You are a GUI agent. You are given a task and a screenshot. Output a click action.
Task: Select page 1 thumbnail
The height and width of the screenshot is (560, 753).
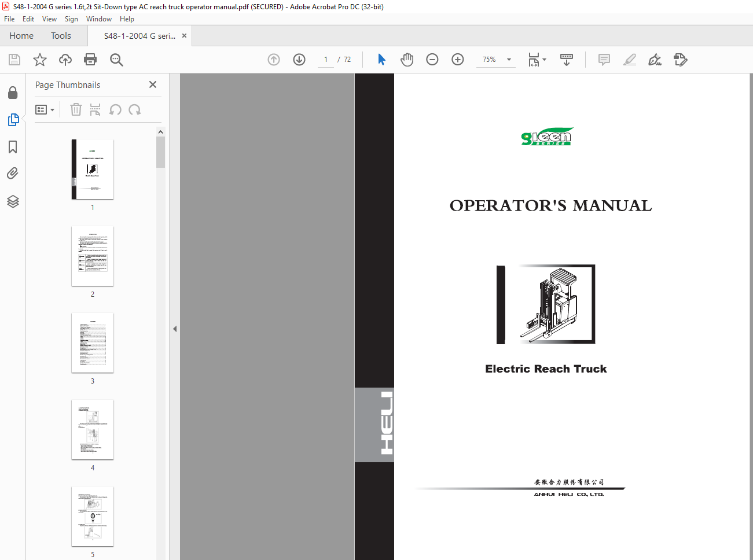(93, 169)
